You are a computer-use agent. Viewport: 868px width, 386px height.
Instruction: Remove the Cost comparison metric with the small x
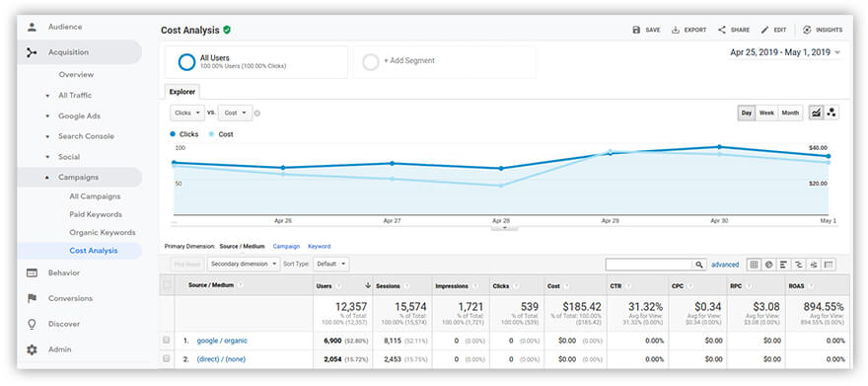[x=257, y=113]
